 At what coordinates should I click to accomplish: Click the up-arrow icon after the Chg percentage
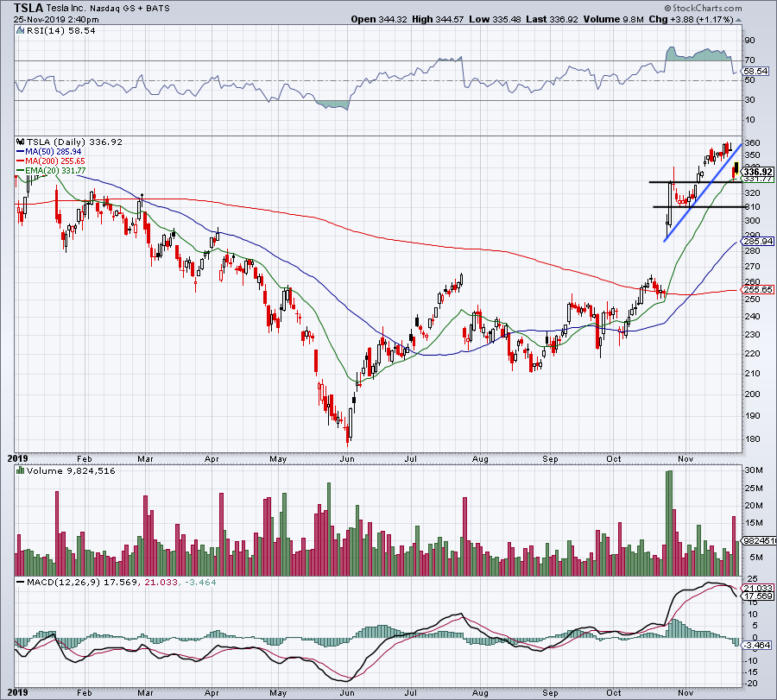tap(739, 20)
